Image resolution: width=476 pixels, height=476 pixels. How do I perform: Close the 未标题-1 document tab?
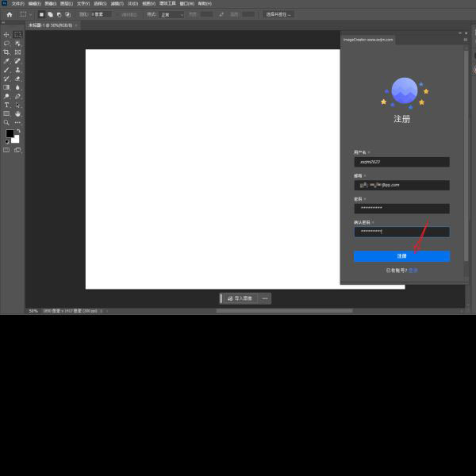pos(76,25)
